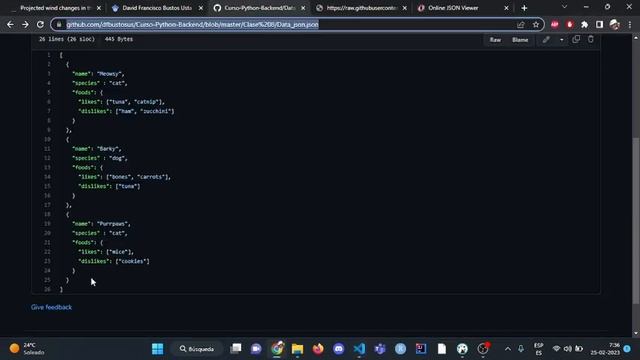This screenshot has width=640, height=360.
Task: Close the raw.githubusercontent tab
Action: [404, 8]
